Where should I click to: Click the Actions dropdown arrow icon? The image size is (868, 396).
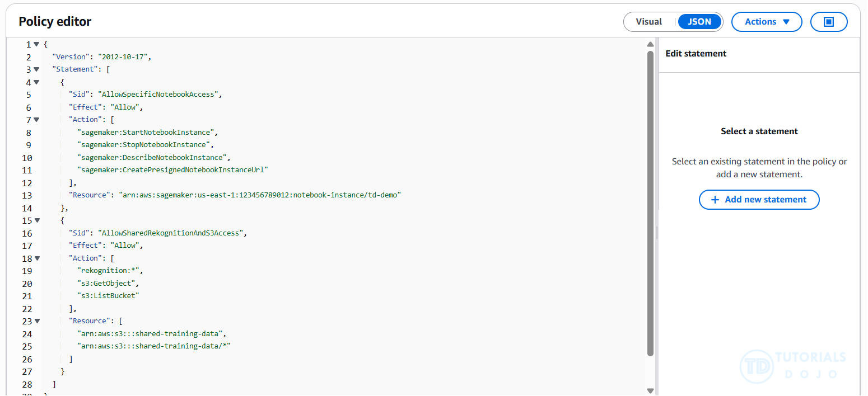tap(786, 22)
